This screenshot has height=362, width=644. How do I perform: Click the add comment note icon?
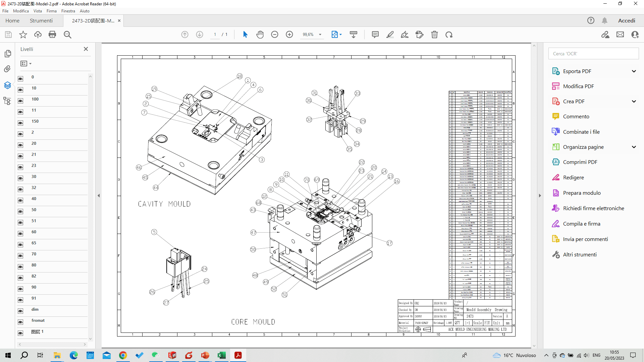(x=375, y=35)
